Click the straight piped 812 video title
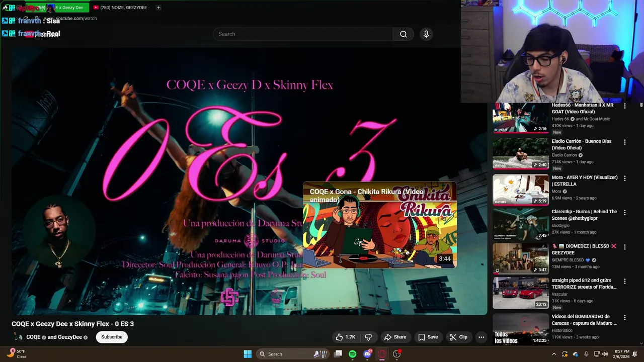The width and height of the screenshot is (644, 362). click(x=584, y=284)
